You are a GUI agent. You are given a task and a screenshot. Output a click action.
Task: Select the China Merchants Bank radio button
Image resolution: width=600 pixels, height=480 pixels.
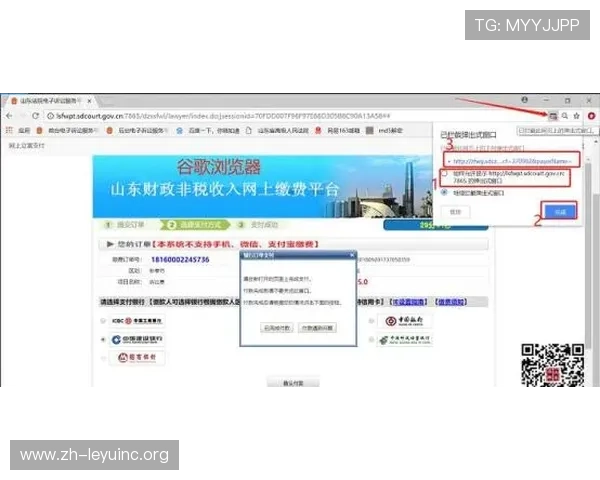103,358
